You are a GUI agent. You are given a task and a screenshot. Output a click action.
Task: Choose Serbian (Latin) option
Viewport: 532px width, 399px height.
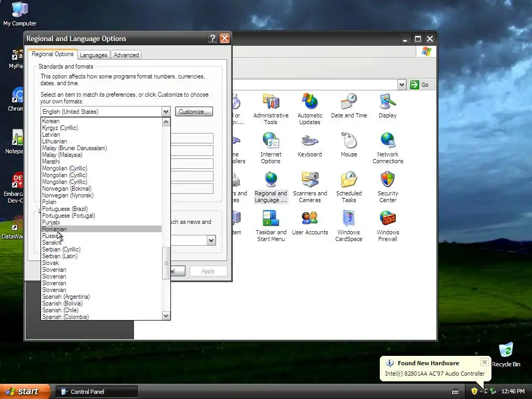[101, 256]
